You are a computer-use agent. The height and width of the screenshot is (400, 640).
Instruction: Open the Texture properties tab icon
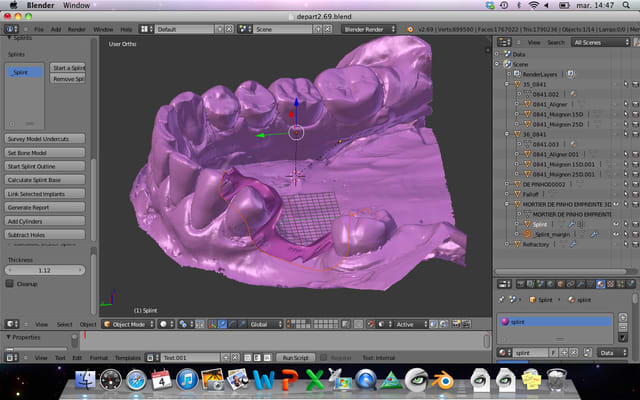[610, 284]
